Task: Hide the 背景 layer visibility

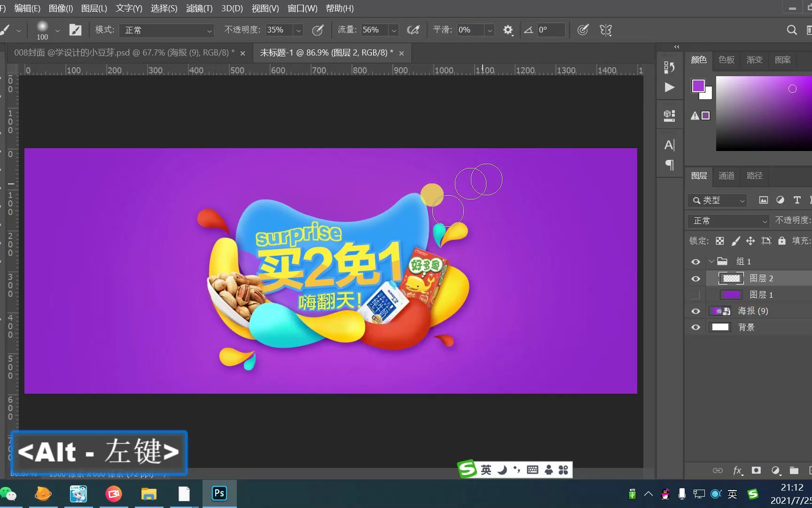Action: click(x=695, y=327)
